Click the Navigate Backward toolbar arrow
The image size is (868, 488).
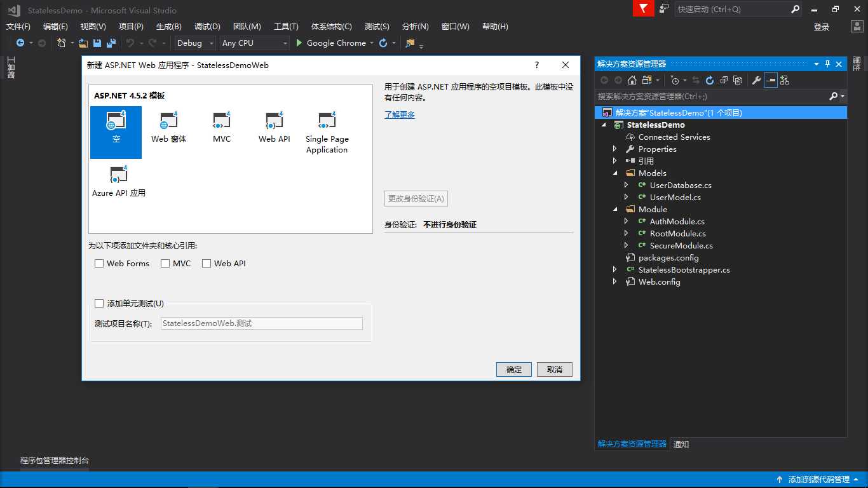tap(20, 43)
